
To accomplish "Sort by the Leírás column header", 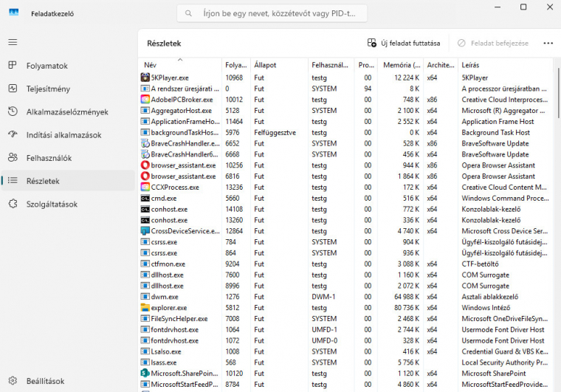I will coord(505,65).
